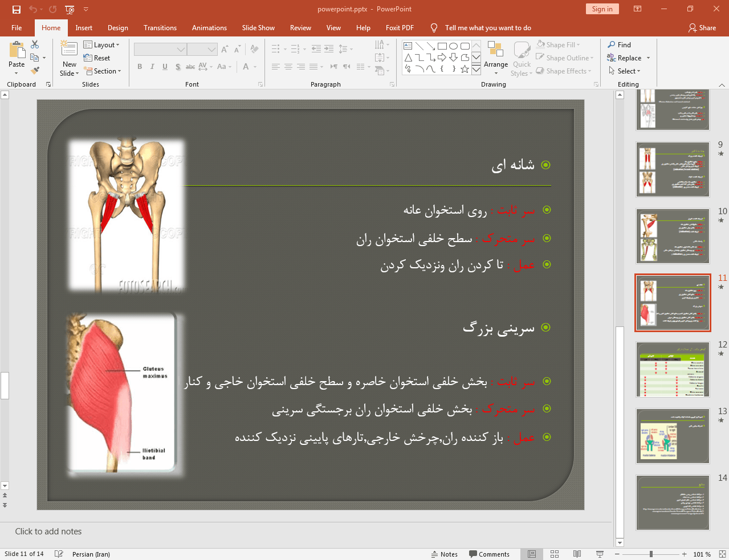Image resolution: width=729 pixels, height=560 pixels.
Task: Save the presentation with the floppy icon
Action: (17, 9)
